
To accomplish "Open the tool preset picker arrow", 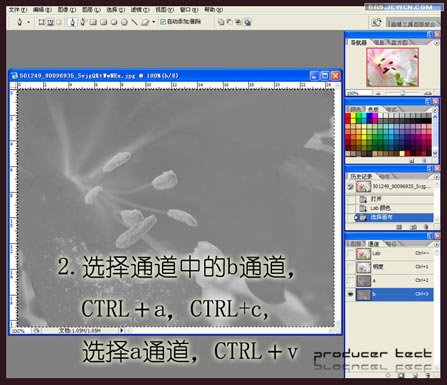I will [x=29, y=22].
